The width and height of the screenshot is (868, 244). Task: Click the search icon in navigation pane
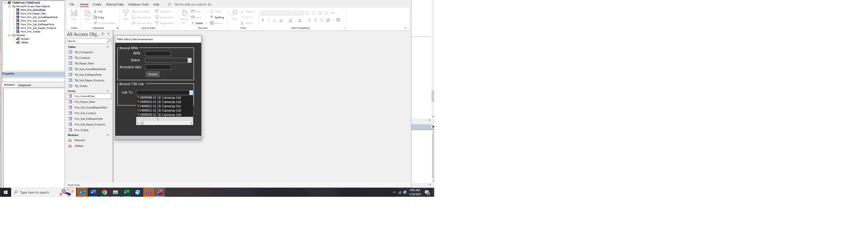tap(108, 41)
